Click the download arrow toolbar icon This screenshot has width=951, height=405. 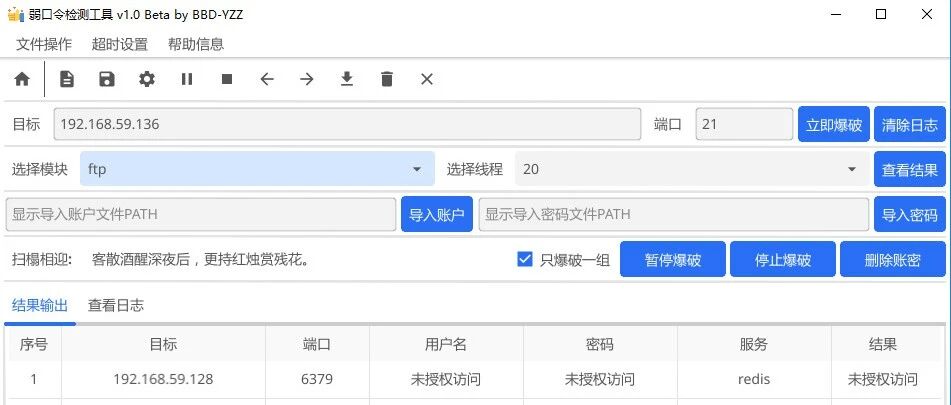tap(347, 79)
